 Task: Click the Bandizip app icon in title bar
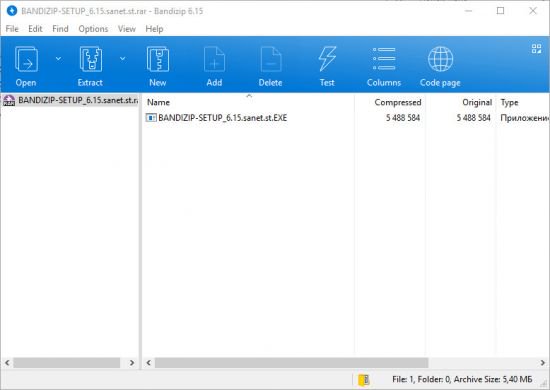click(12, 11)
